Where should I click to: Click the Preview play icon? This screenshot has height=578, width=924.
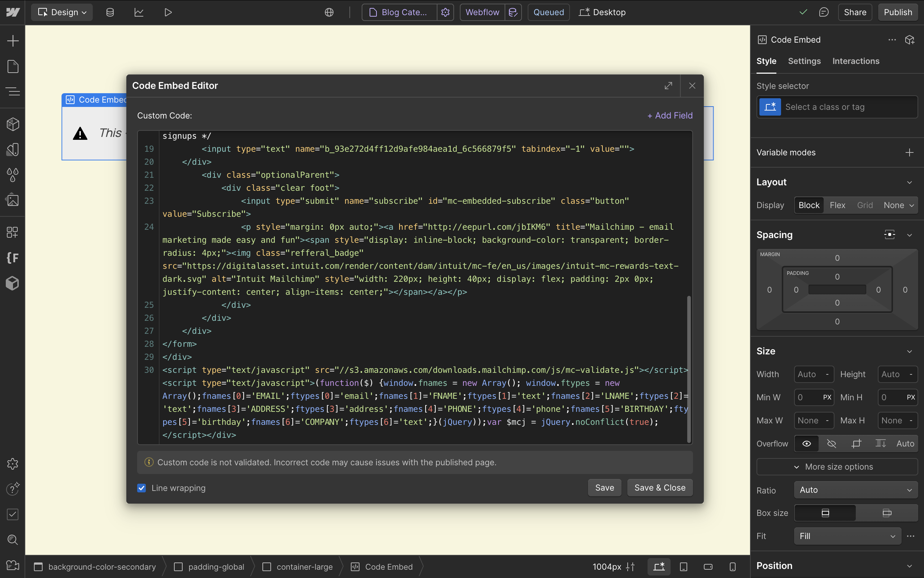(x=168, y=12)
